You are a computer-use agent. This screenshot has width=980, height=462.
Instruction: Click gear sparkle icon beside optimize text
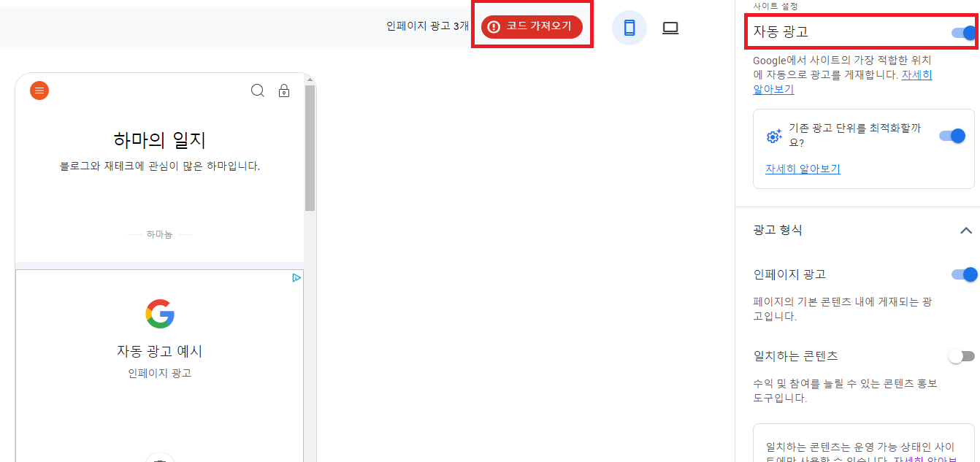coord(774,136)
